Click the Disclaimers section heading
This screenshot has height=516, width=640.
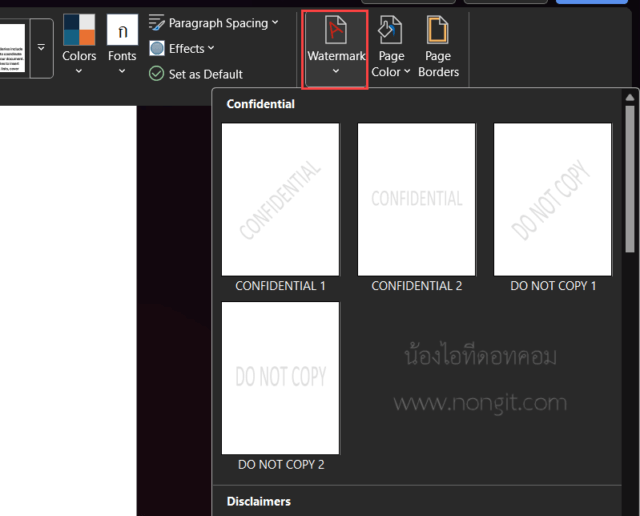[x=259, y=501]
